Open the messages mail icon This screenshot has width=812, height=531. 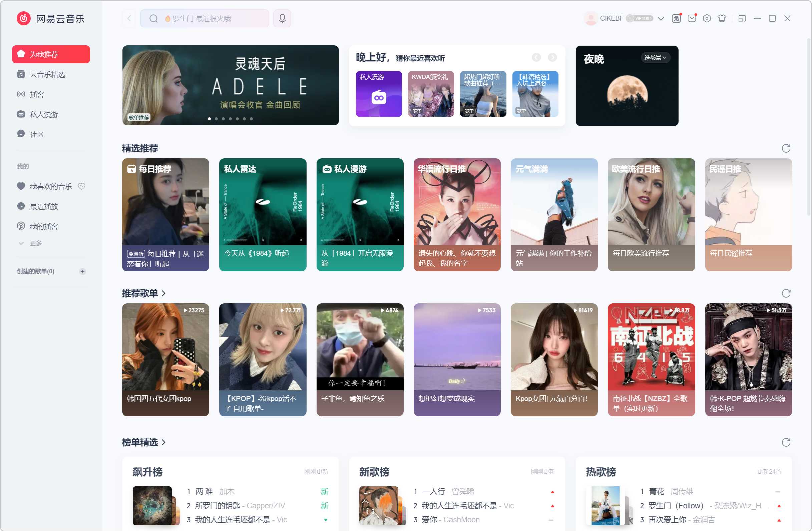click(x=692, y=18)
